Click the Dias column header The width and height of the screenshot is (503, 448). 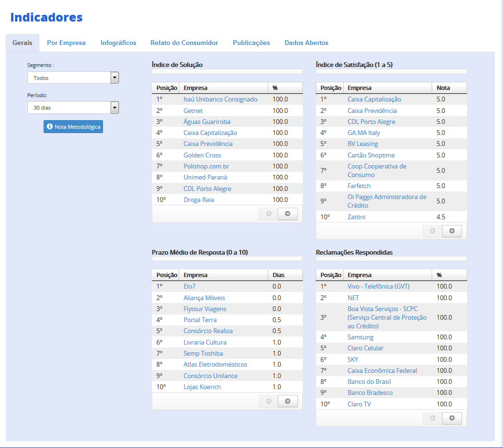tap(285, 275)
